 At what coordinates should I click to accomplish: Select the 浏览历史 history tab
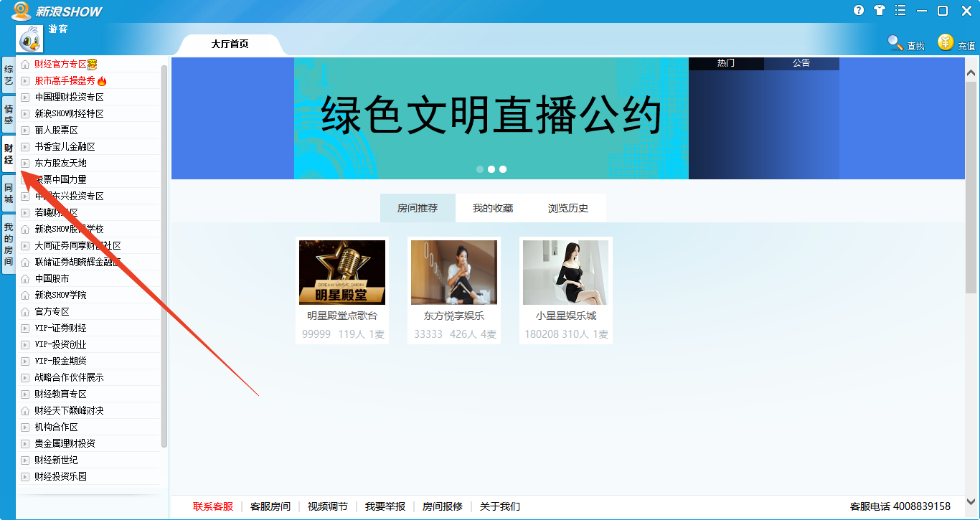pyautogui.click(x=569, y=207)
